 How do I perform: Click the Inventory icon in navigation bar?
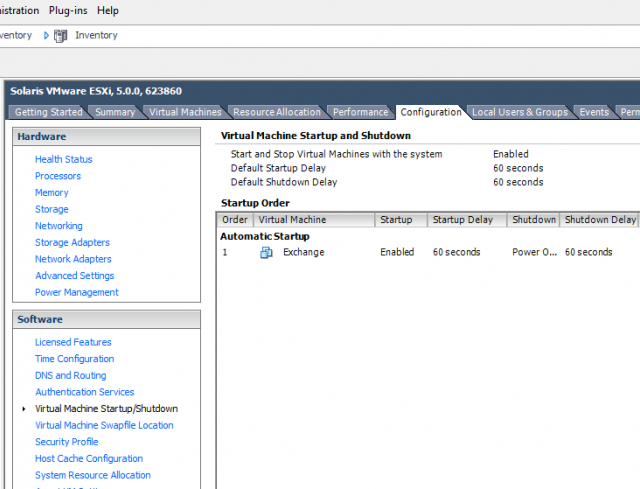61,36
